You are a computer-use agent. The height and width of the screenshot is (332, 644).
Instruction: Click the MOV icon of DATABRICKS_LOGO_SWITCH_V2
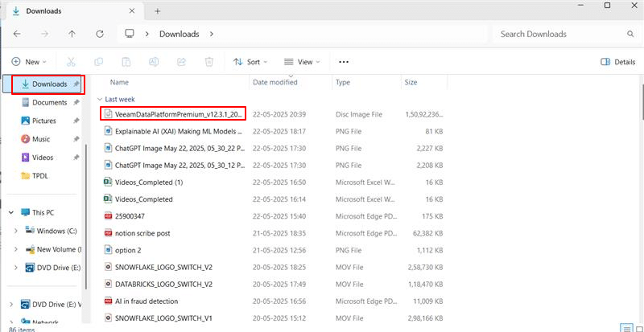coord(108,284)
